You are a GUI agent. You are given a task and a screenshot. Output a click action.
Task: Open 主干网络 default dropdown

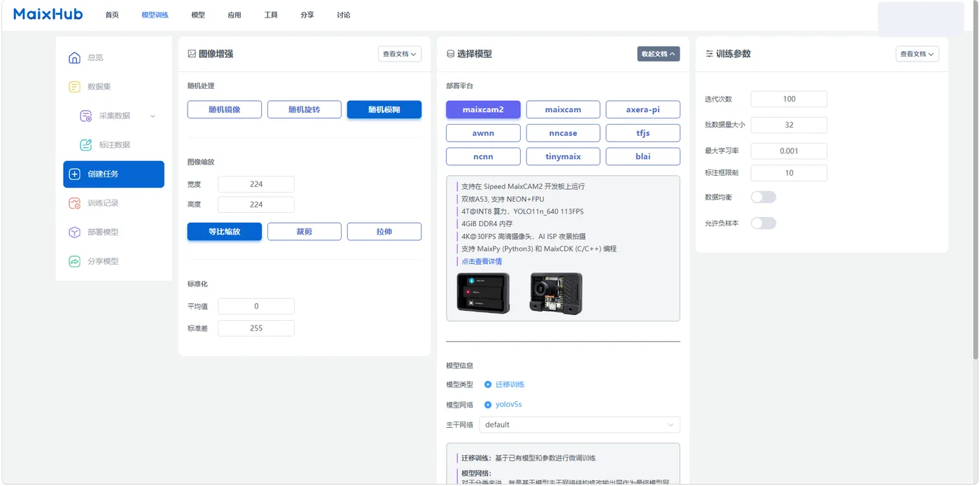pyautogui.click(x=580, y=424)
